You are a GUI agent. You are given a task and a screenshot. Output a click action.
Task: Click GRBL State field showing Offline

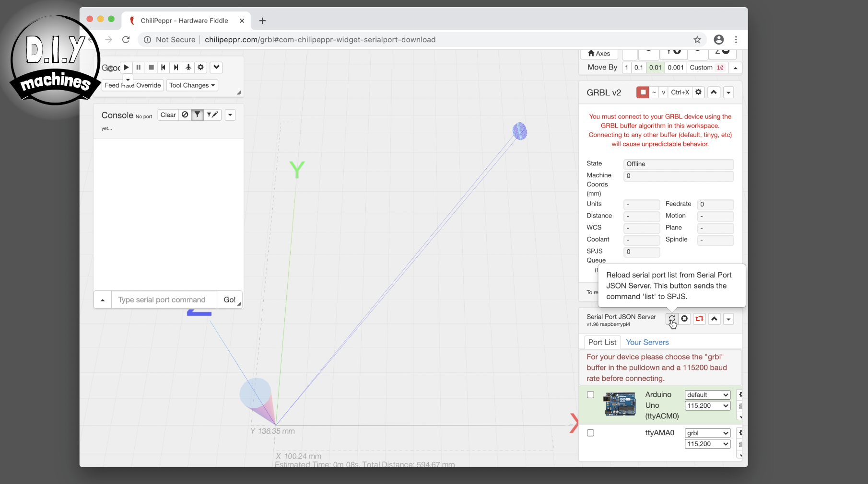tap(678, 164)
